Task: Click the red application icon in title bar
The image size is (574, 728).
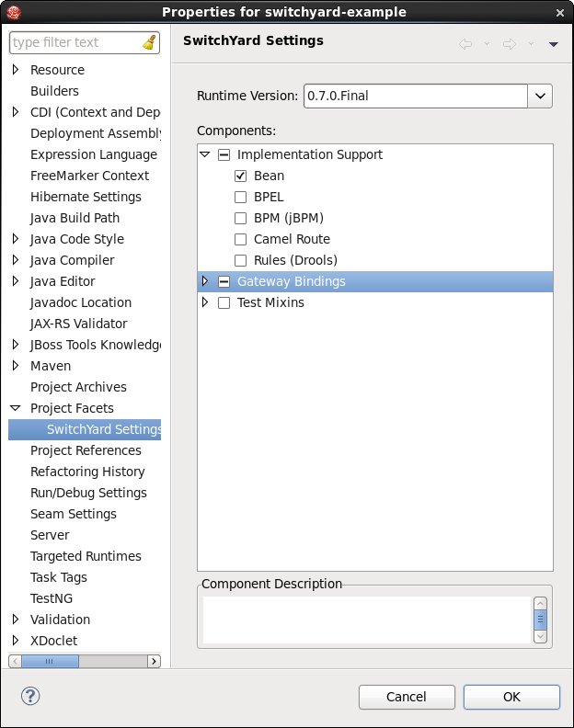Action: point(14,12)
